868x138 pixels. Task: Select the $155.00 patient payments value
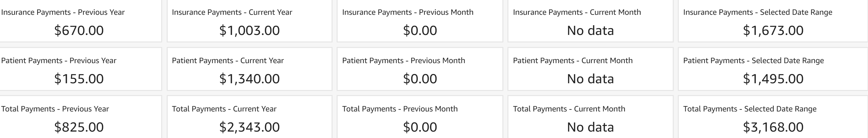[79, 79]
